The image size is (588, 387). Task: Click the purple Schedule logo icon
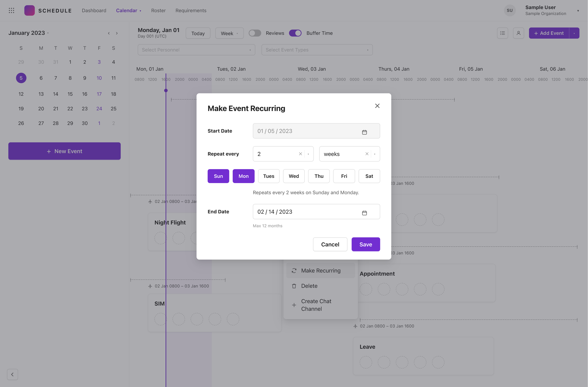(x=29, y=10)
